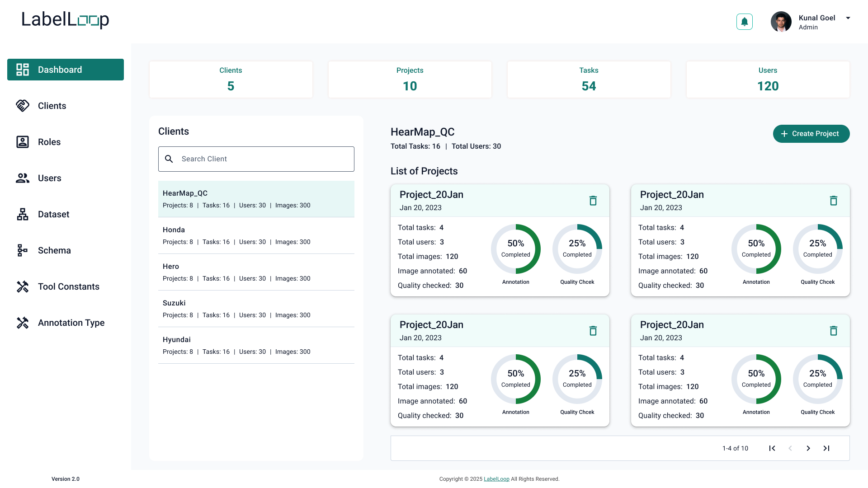868x488 pixels.
Task: Click the Clients handshake icon in sidebar
Action: point(23,106)
